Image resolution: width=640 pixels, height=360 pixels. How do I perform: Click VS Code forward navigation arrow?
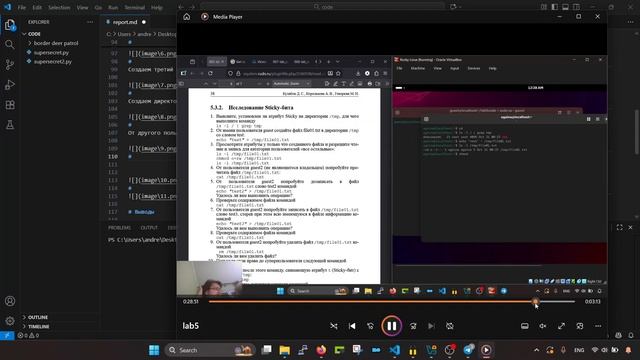point(193,7)
